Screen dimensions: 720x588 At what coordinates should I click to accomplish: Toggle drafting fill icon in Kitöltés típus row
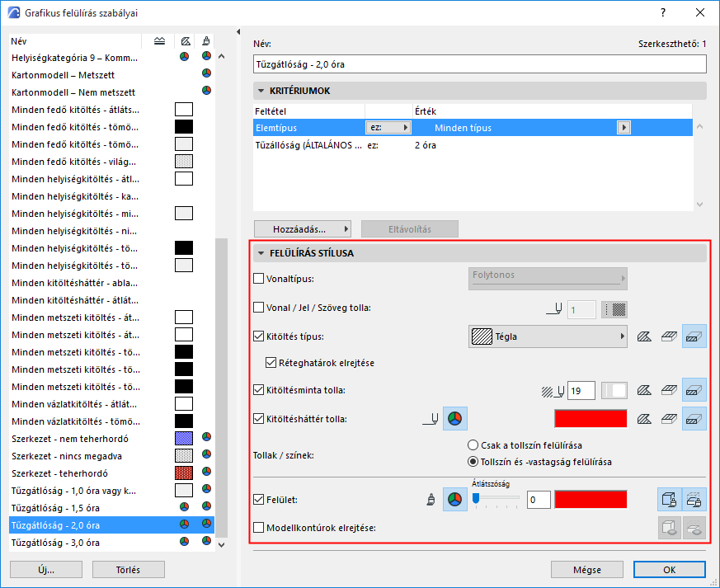pyautogui.click(x=644, y=336)
